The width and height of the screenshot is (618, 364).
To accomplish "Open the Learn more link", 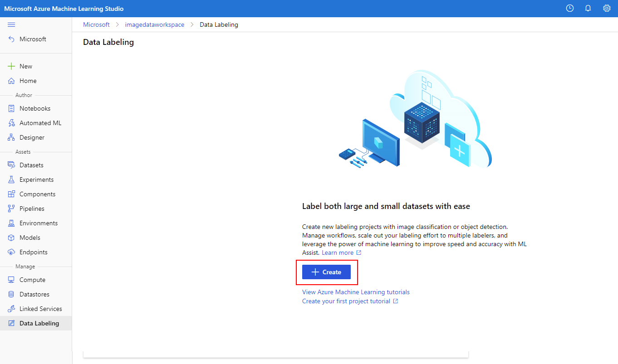I will pos(338,252).
